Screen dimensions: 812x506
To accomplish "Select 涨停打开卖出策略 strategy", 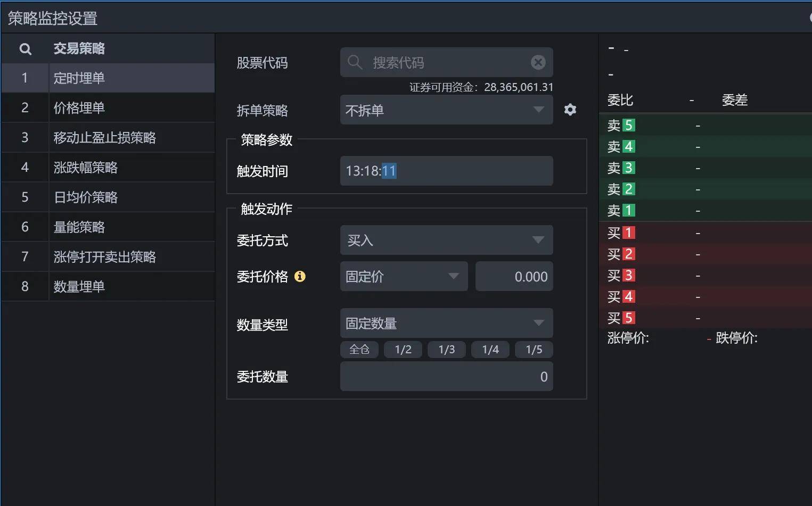I will point(108,257).
